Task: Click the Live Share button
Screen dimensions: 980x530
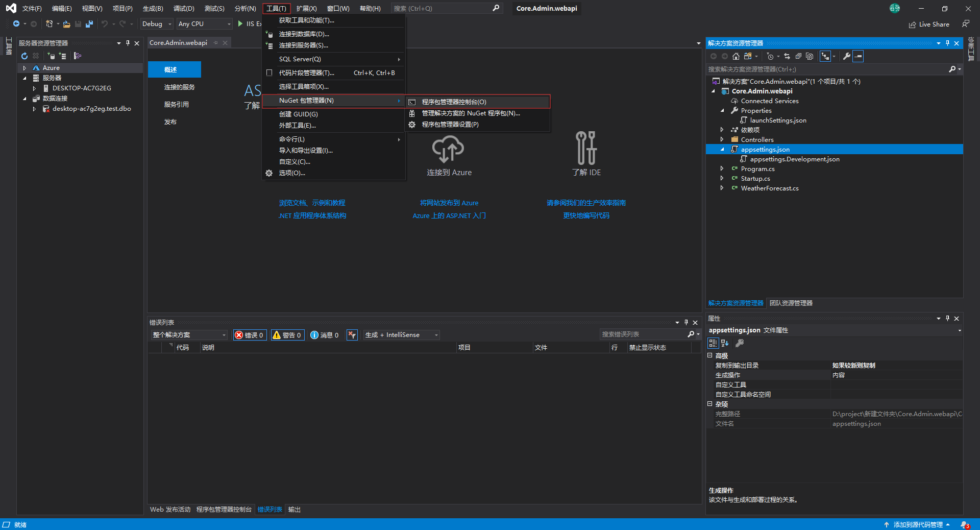Action: 929,24
